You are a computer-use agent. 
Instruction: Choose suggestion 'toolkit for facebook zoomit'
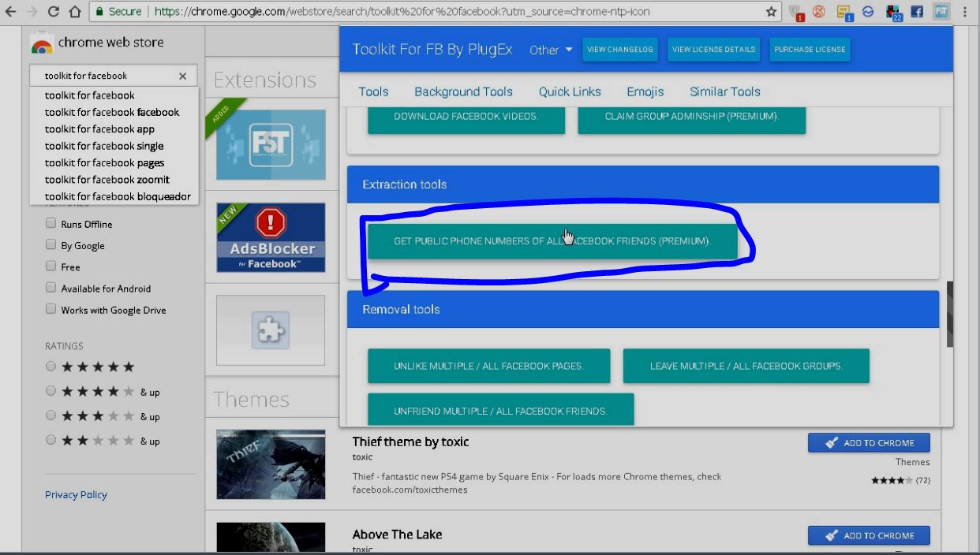(x=114, y=180)
